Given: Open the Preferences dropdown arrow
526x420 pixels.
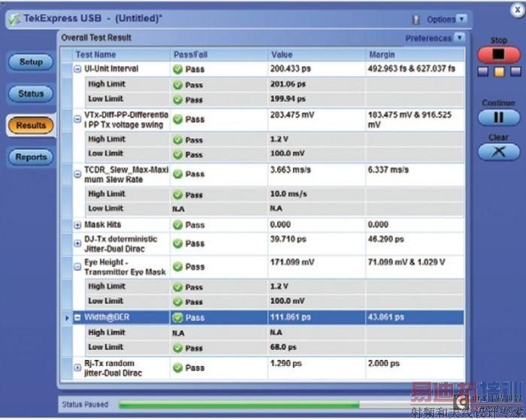Looking at the screenshot, I should click(x=460, y=38).
